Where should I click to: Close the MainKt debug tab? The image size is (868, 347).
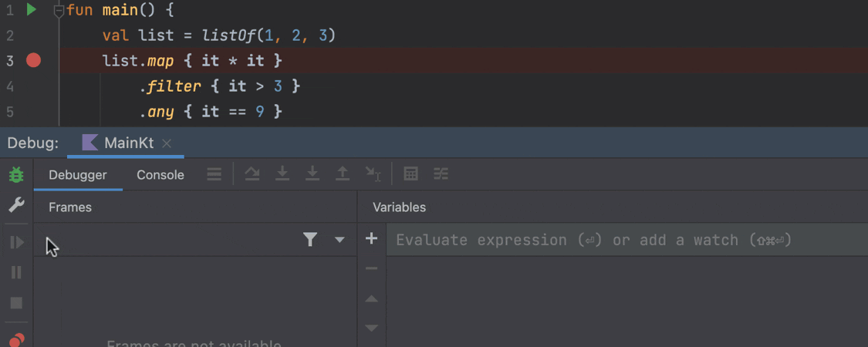coord(167,144)
